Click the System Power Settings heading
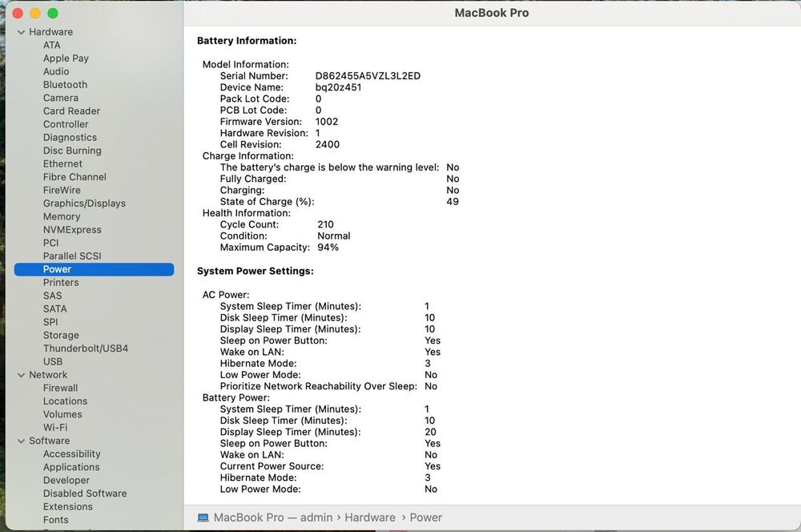This screenshot has height=532, width=801. pos(256,272)
